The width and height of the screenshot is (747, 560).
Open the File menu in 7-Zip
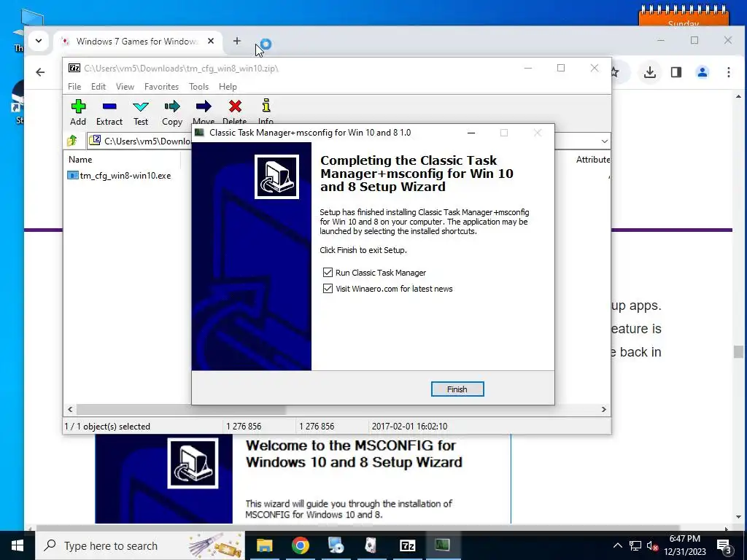[74, 87]
